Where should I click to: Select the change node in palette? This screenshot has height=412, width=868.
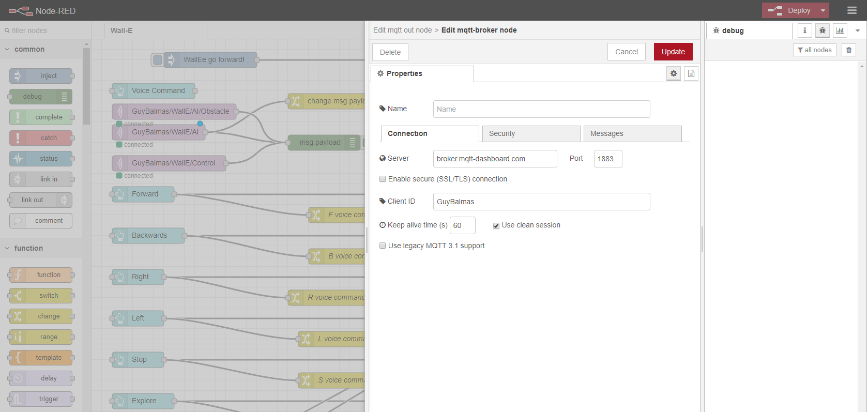click(x=41, y=316)
